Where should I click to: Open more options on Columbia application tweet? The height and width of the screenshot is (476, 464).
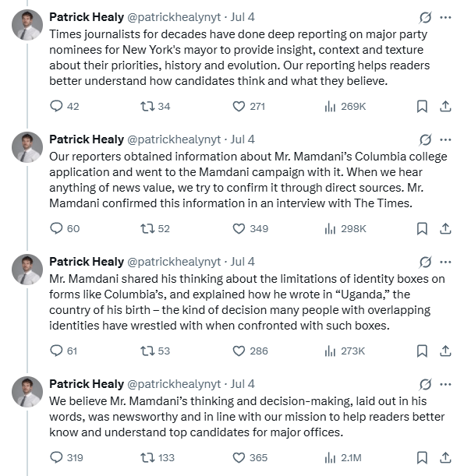pyautogui.click(x=445, y=139)
